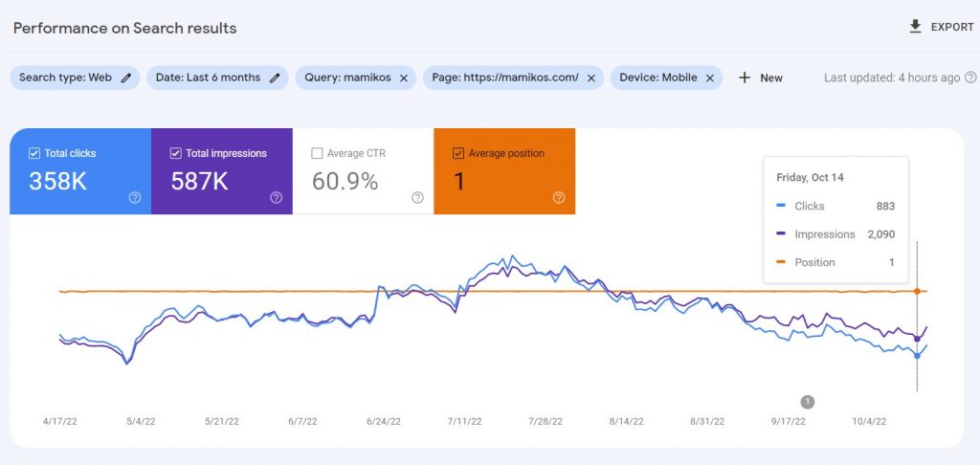Click the annotation marker 1 on the timeline
The width and height of the screenshot is (980, 465).
pos(808,401)
